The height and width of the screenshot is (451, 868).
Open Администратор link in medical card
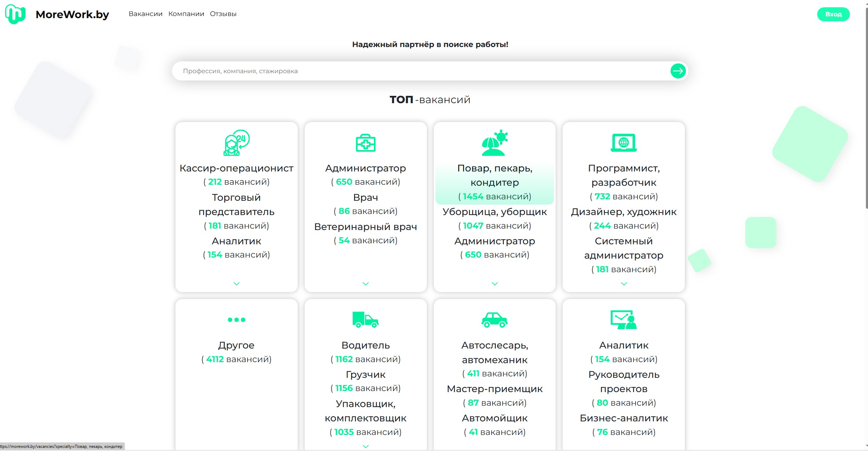[366, 168]
